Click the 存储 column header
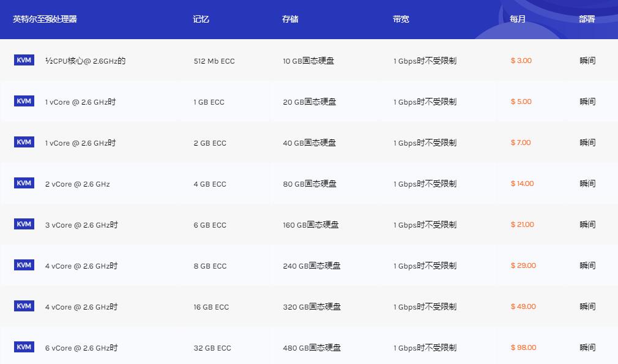 [x=290, y=19]
